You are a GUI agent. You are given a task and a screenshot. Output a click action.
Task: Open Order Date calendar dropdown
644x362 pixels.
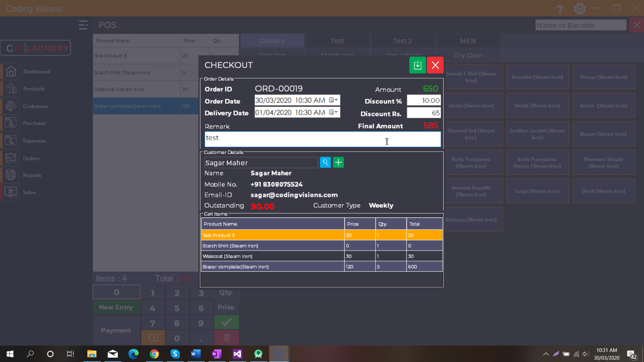pos(333,100)
